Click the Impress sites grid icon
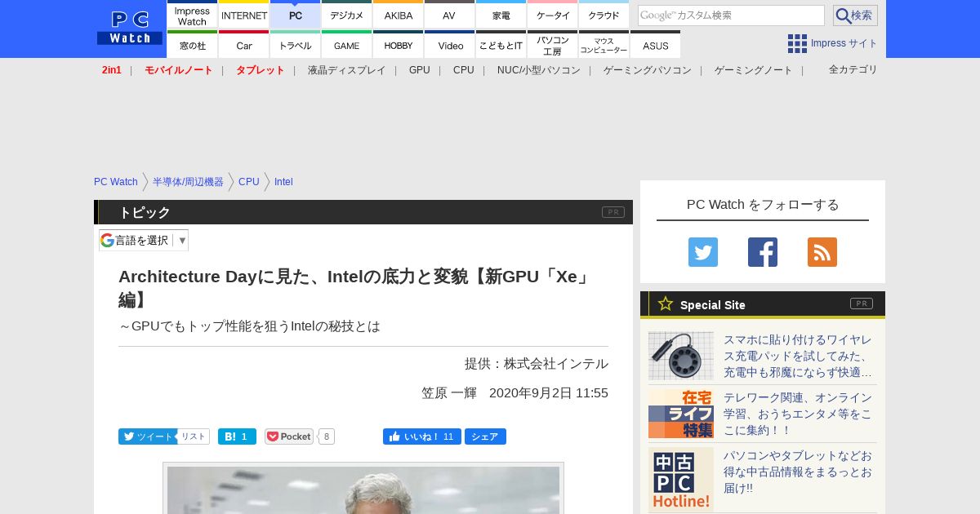The width and height of the screenshot is (980, 514). coord(797,43)
